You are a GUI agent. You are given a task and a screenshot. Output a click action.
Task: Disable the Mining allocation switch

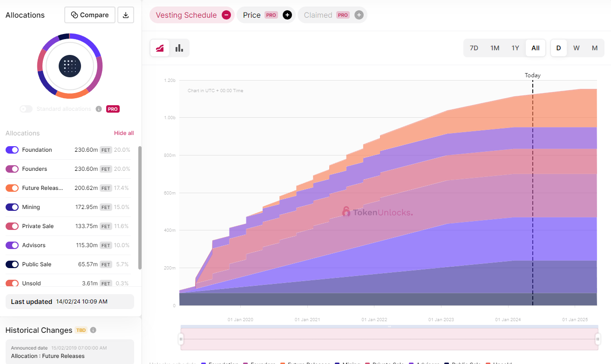pos(12,207)
